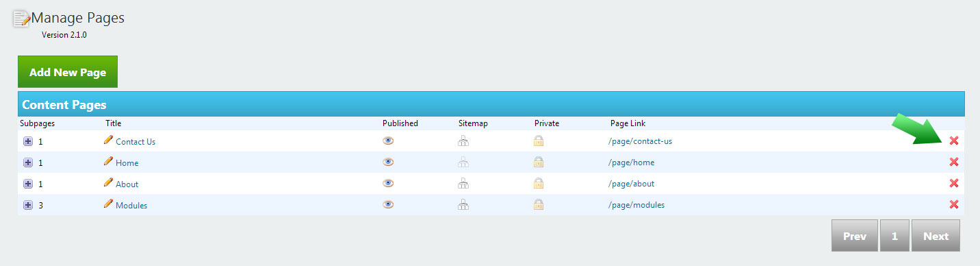Delete About page with red X
Screen dimensions: 980x266
[x=954, y=183]
